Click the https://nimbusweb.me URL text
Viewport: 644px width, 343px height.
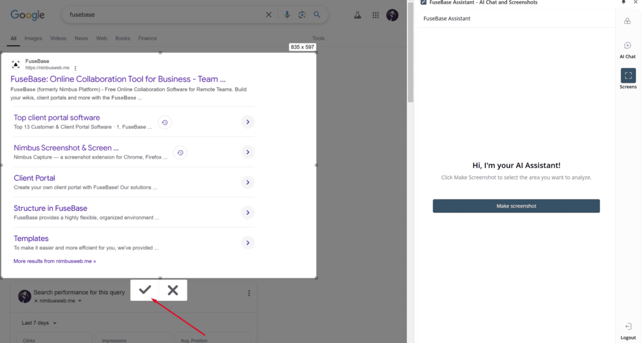tap(47, 68)
